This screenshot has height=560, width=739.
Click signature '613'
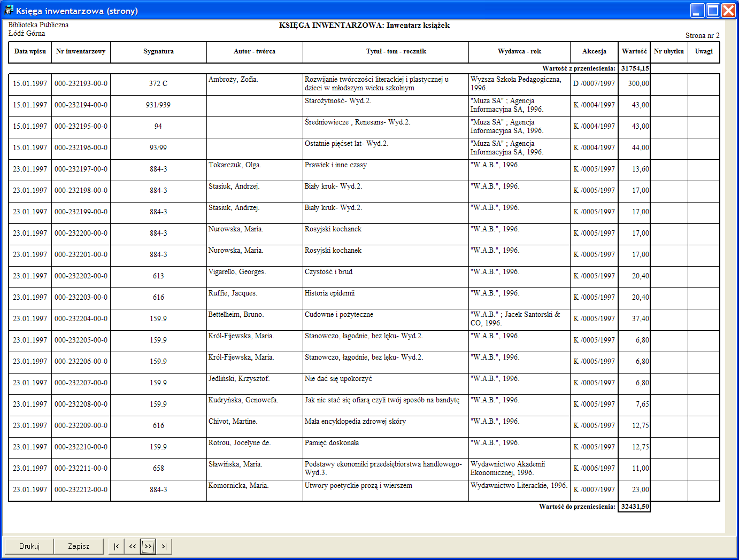point(158,276)
